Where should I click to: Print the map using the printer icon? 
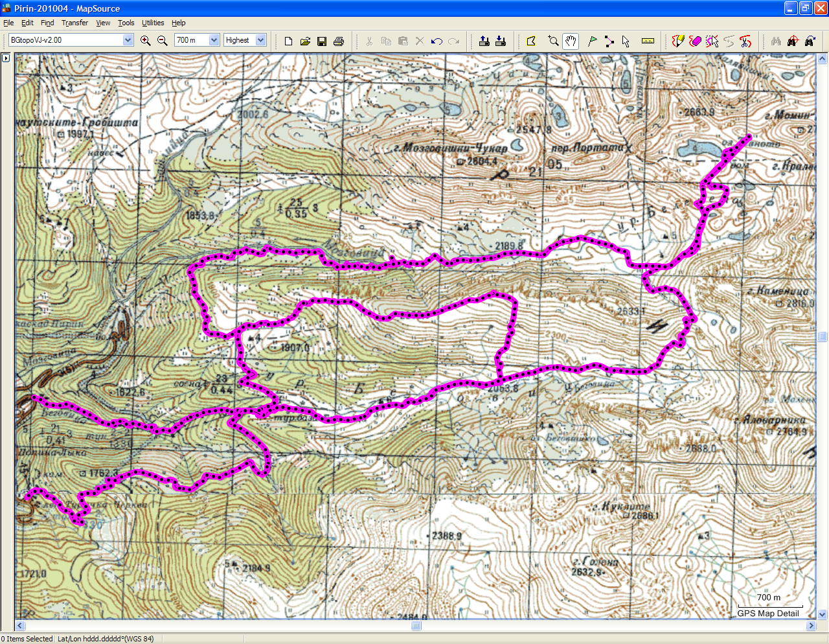(339, 41)
